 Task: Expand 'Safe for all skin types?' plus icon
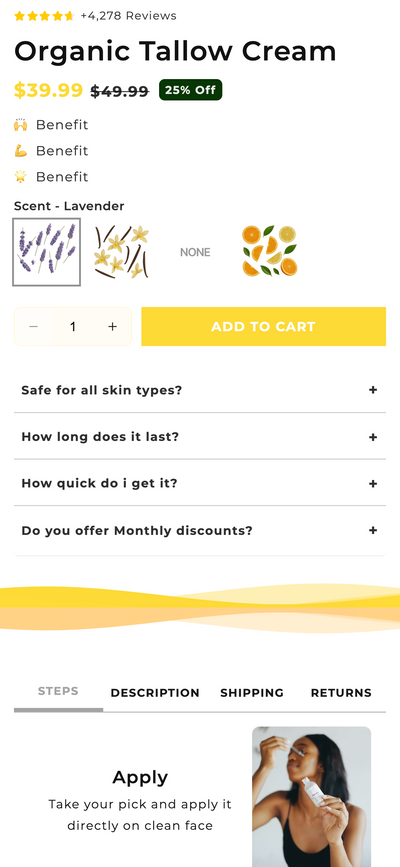373,390
